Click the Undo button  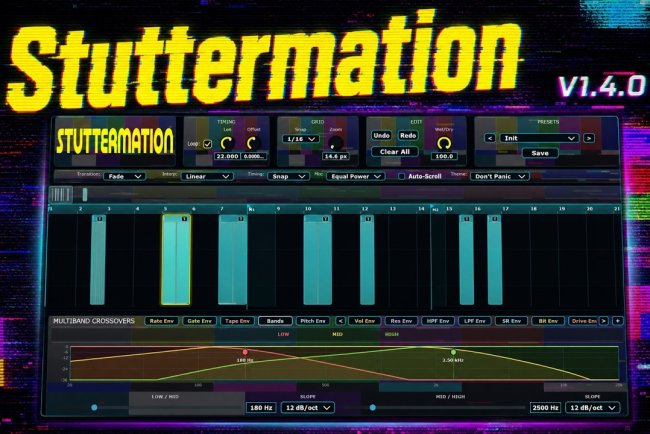point(381,136)
